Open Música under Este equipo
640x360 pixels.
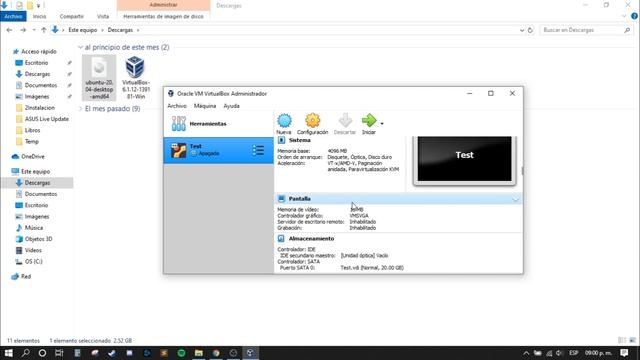tap(33, 228)
